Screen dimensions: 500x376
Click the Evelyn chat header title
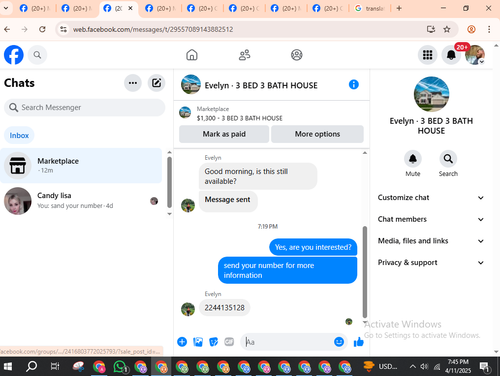261,85
